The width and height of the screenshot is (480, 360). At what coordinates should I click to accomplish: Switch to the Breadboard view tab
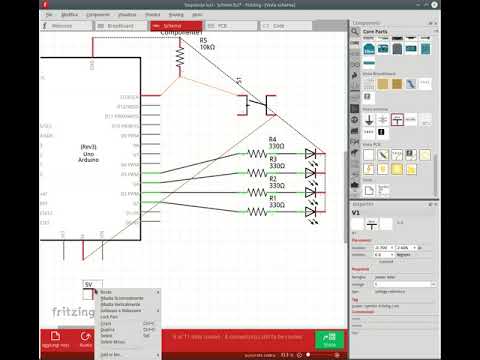[x=121, y=26]
